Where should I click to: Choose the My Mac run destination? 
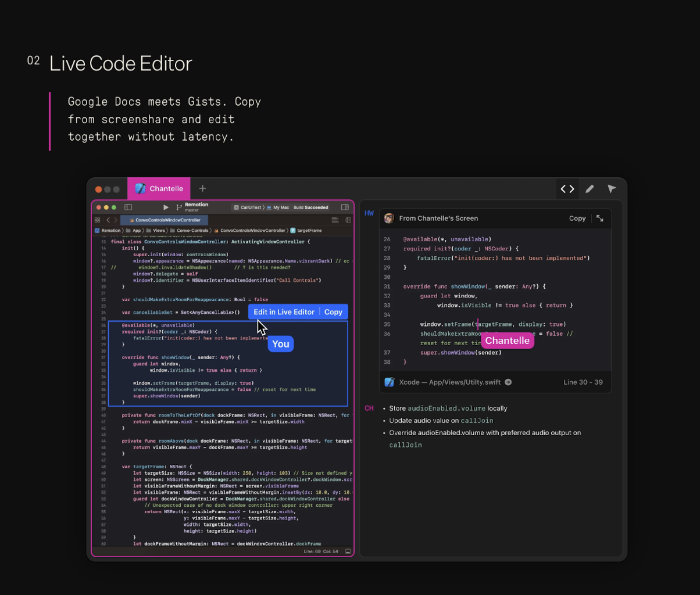[278, 207]
